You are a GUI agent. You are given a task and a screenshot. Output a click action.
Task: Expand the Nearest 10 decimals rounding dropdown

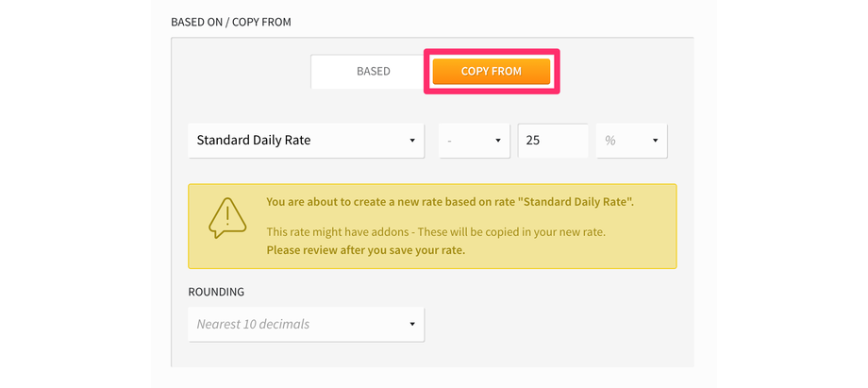(x=306, y=324)
